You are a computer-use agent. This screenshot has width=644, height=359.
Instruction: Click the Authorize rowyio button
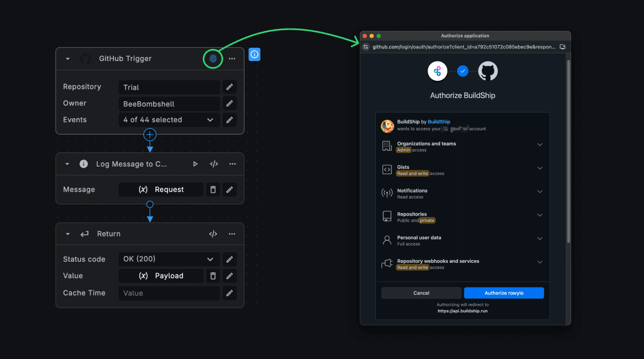tap(503, 292)
